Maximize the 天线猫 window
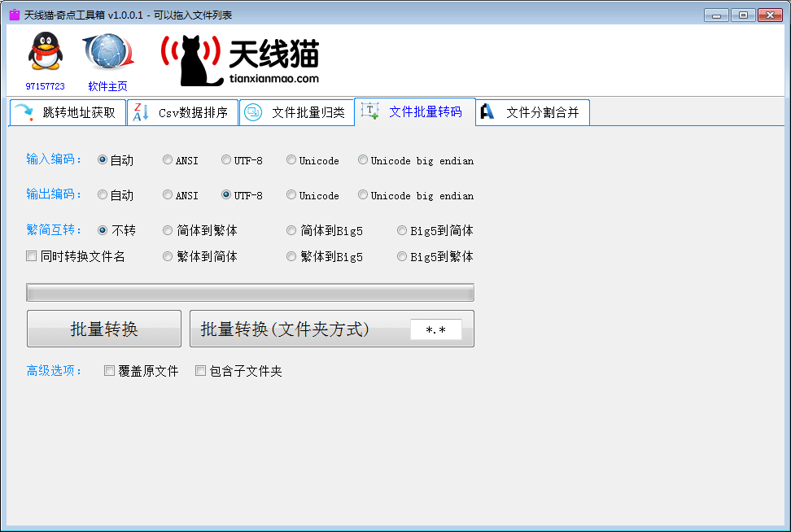791x532 pixels. 743,15
